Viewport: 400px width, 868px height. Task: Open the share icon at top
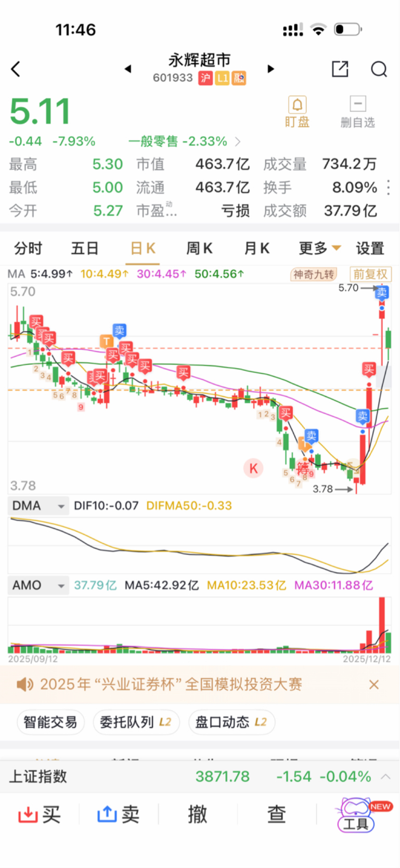point(340,69)
